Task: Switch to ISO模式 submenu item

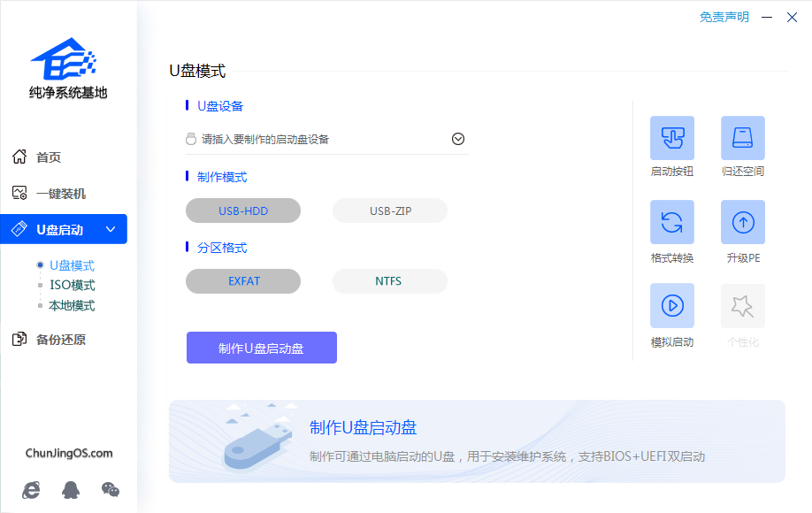Action: (x=72, y=285)
